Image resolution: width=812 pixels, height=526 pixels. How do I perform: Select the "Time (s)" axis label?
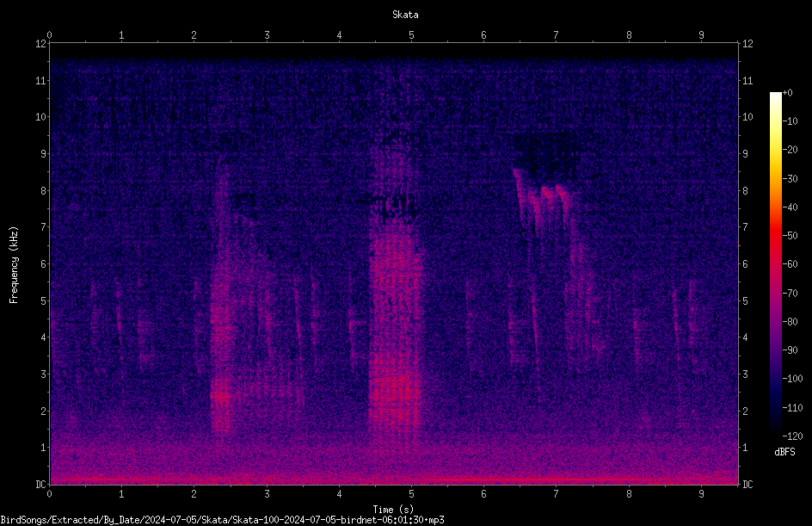[x=393, y=510]
